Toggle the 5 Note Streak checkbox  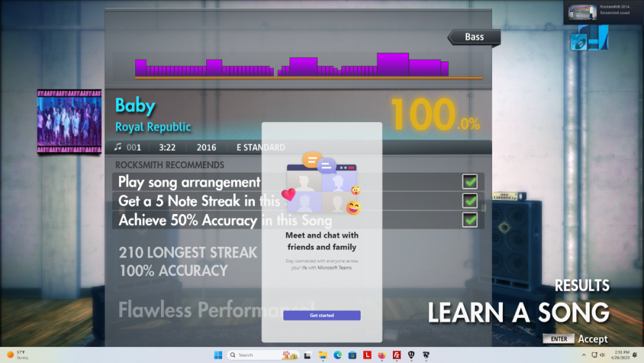point(470,201)
